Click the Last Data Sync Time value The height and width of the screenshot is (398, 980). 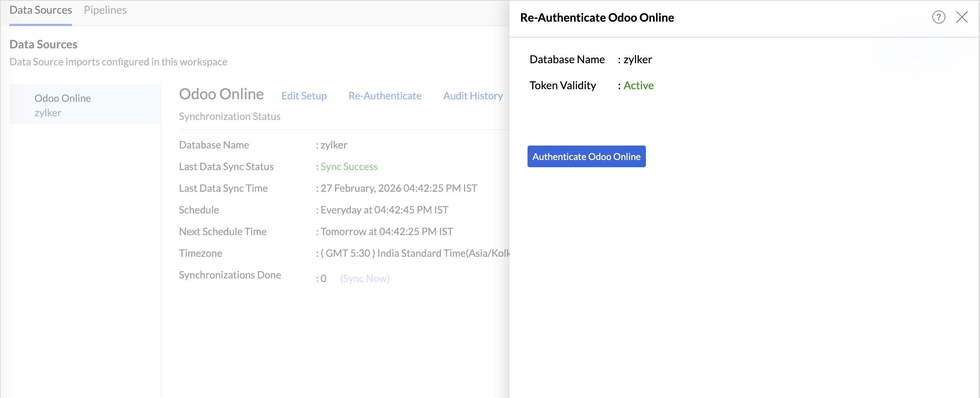[398, 188]
